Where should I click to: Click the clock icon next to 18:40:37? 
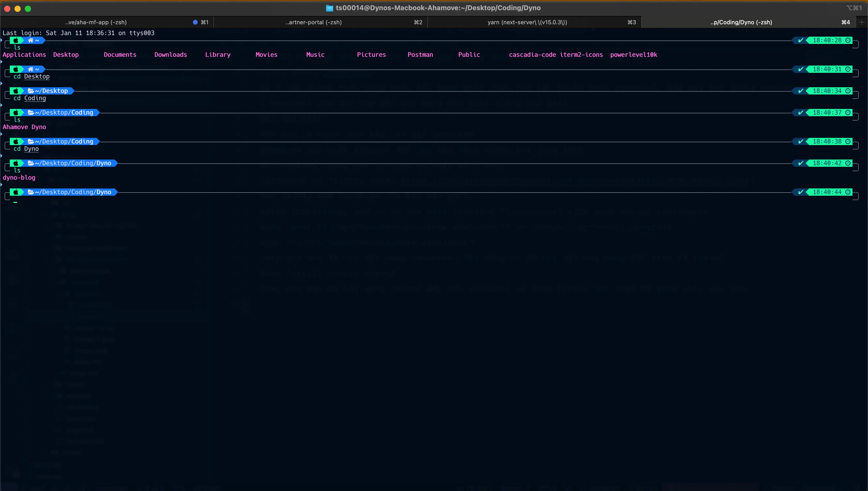coord(848,113)
